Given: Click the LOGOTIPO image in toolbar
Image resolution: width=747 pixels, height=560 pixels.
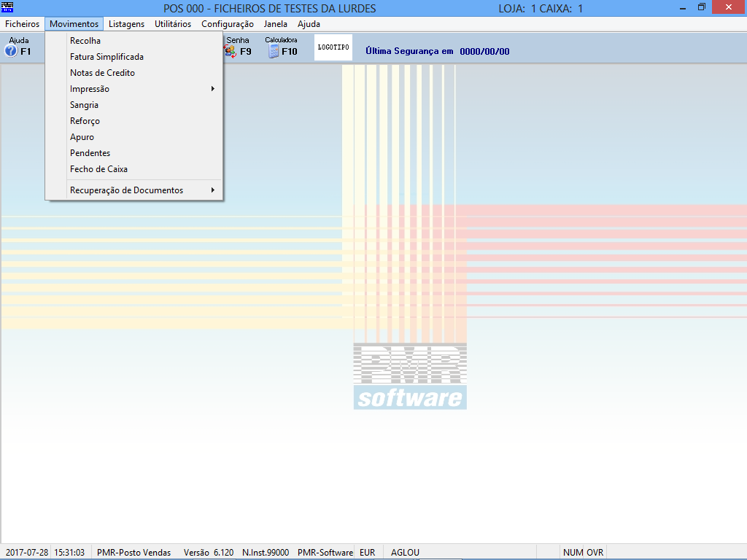Looking at the screenshot, I should tap(333, 47).
